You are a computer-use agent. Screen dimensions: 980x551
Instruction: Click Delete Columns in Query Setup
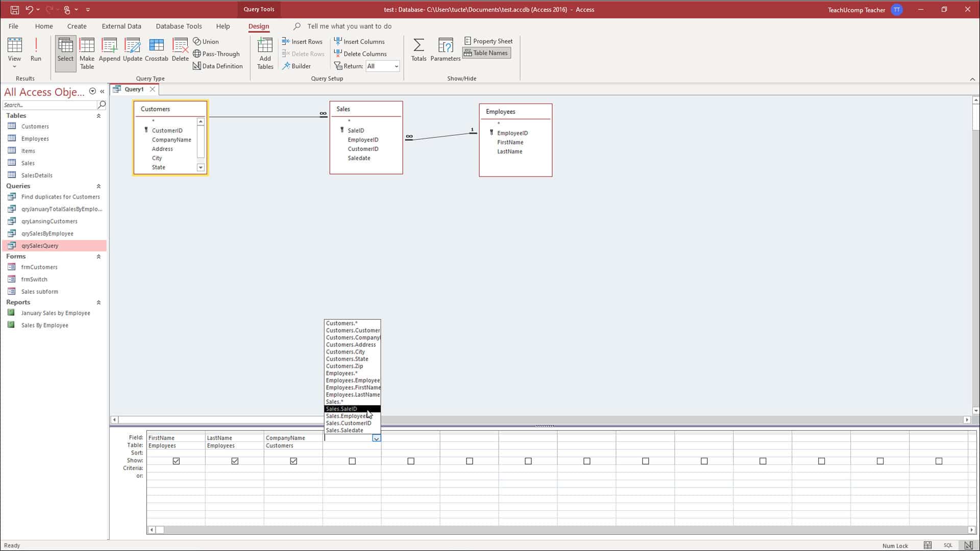pyautogui.click(x=360, y=54)
